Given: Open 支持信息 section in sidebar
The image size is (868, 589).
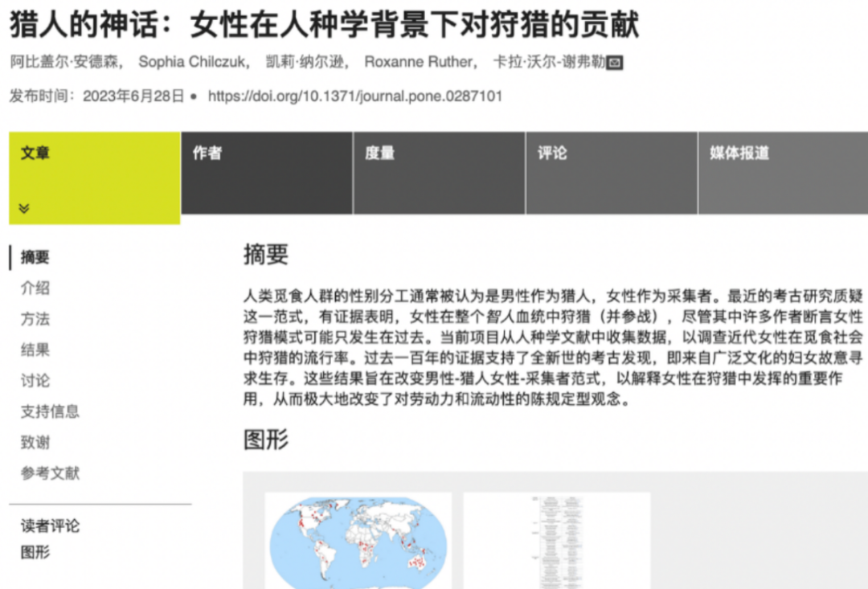Looking at the screenshot, I should click(50, 411).
